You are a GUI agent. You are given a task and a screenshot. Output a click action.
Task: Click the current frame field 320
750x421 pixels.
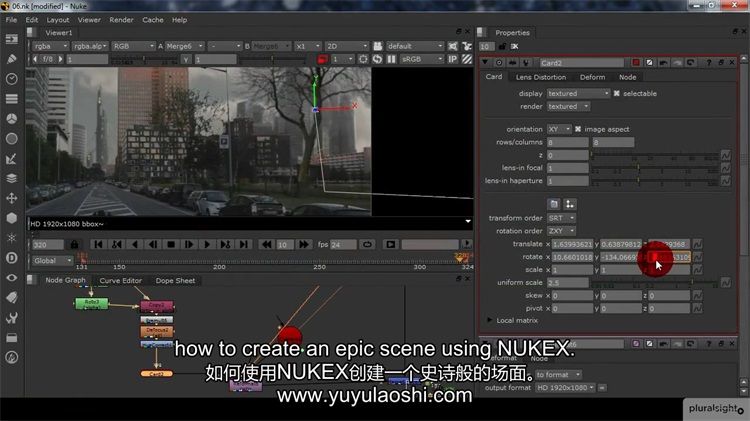pyautogui.click(x=48, y=244)
